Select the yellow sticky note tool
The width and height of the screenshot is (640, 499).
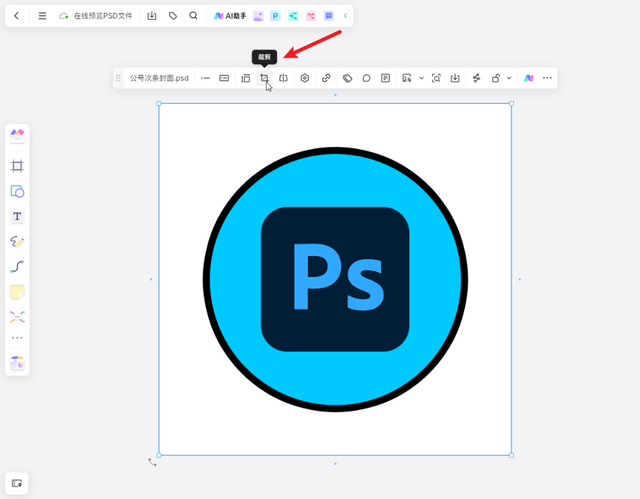pyautogui.click(x=17, y=292)
